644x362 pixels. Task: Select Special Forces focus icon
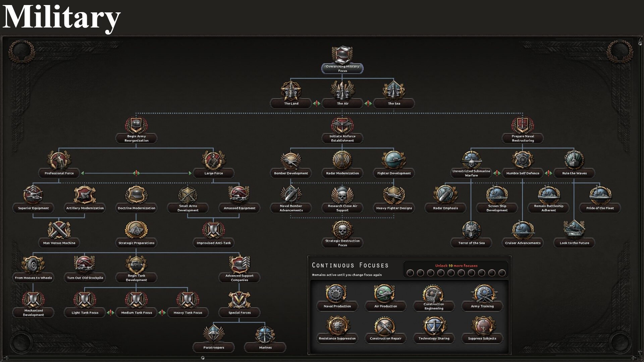[239, 299]
